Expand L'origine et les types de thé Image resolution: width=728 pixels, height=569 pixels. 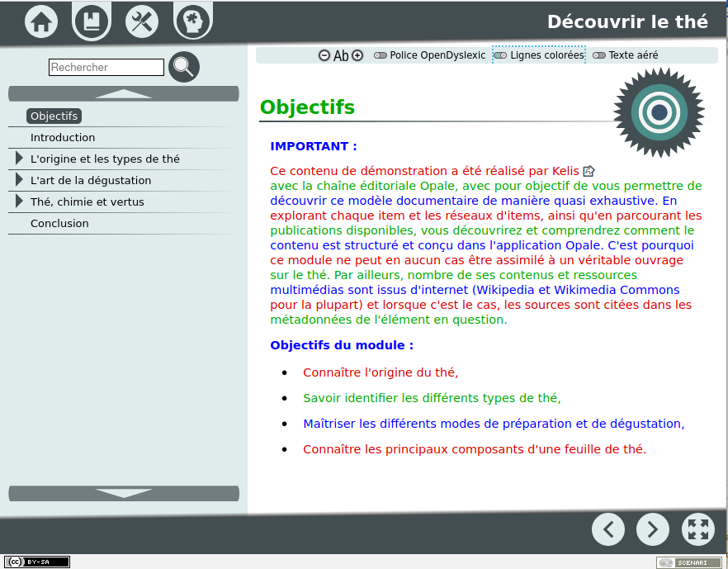[18, 159]
